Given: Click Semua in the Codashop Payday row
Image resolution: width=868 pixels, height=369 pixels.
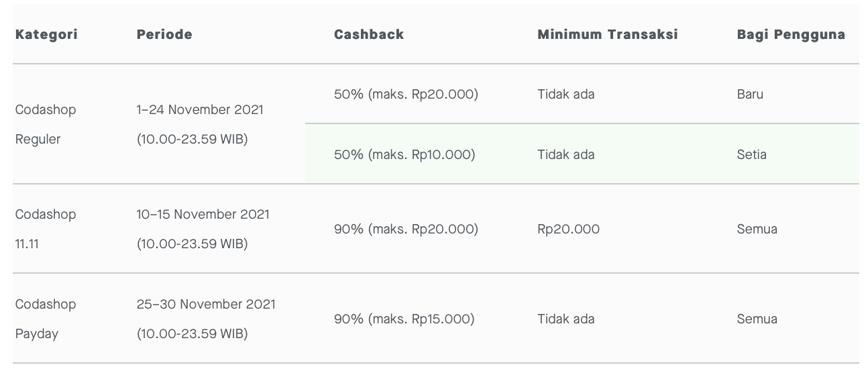Looking at the screenshot, I should [757, 319].
